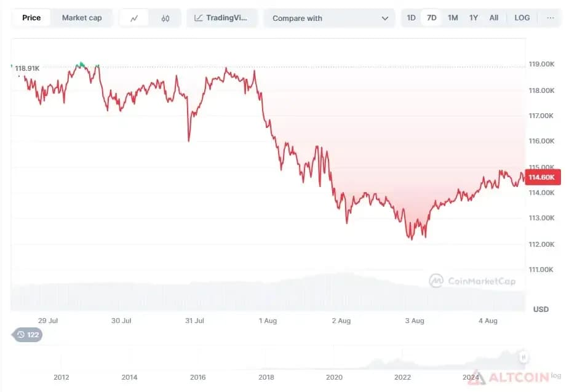The image size is (569, 392).
Task: Set chart range to 7D
Action: click(x=431, y=18)
